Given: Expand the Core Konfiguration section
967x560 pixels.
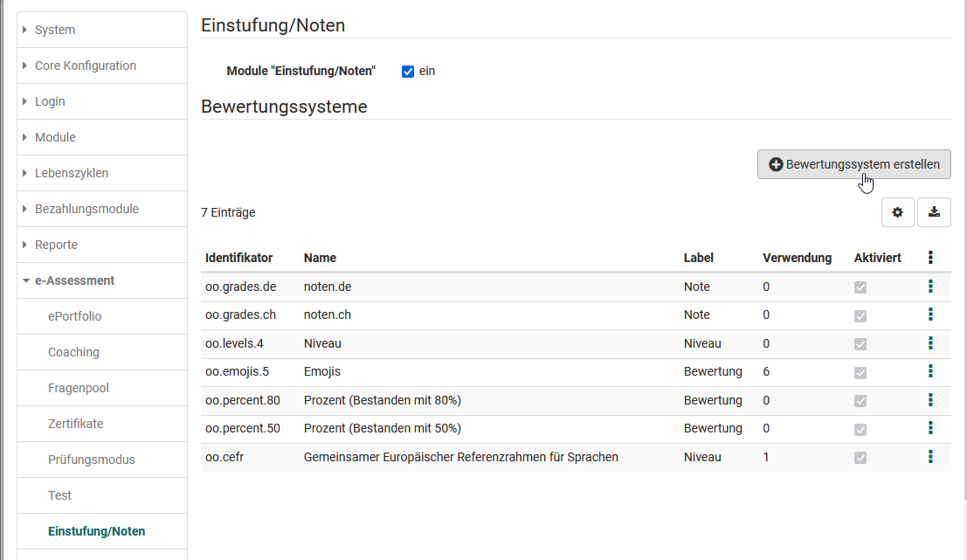Looking at the screenshot, I should (85, 66).
